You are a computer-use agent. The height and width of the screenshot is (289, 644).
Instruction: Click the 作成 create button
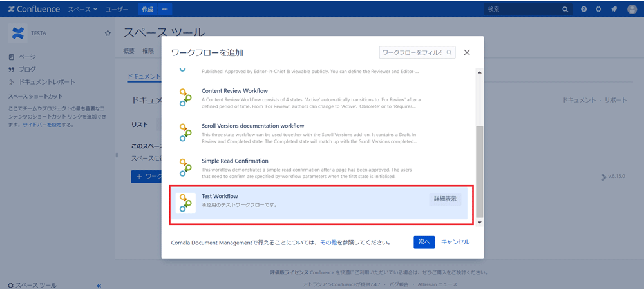coord(147,9)
